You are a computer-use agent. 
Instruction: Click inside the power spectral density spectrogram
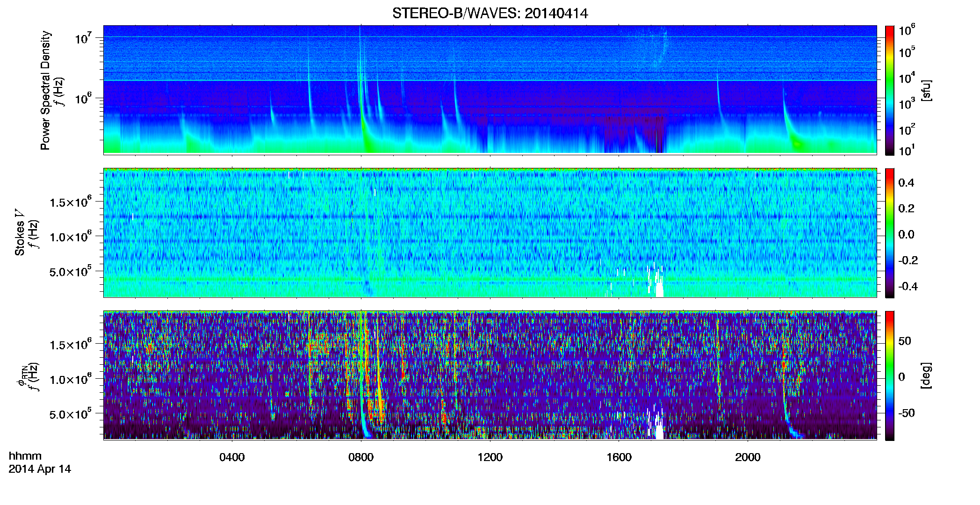tap(490, 89)
